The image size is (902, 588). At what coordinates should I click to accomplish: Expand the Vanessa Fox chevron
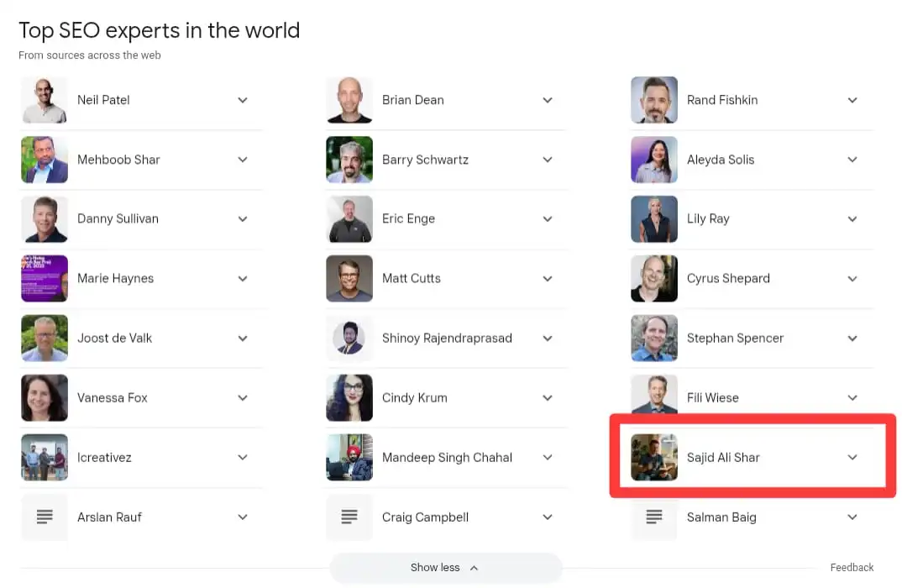(x=243, y=398)
